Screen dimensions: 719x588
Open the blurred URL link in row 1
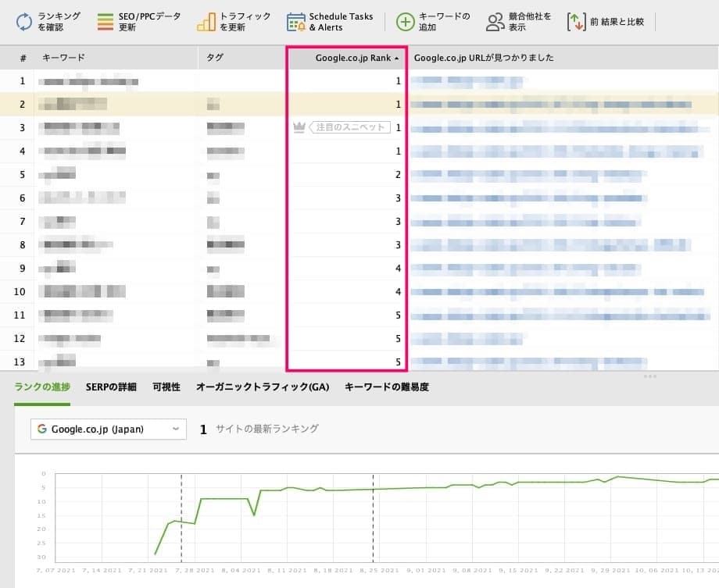(x=467, y=82)
